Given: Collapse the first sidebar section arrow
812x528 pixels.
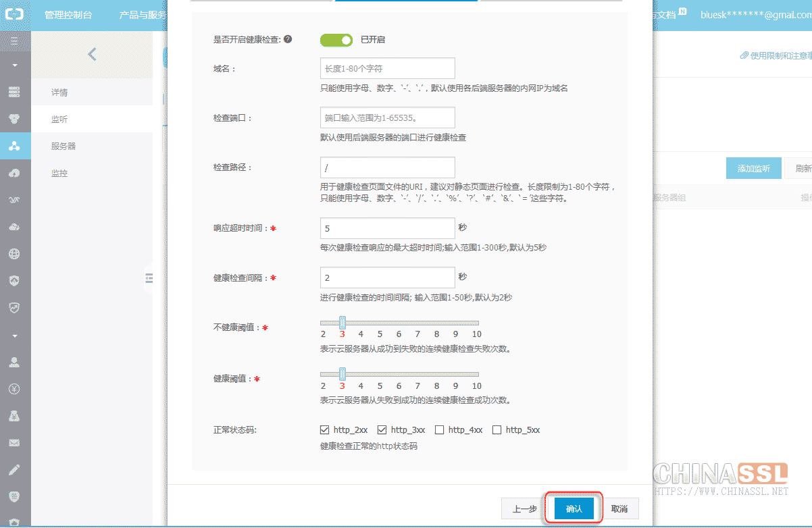Looking at the screenshot, I should click(15, 65).
